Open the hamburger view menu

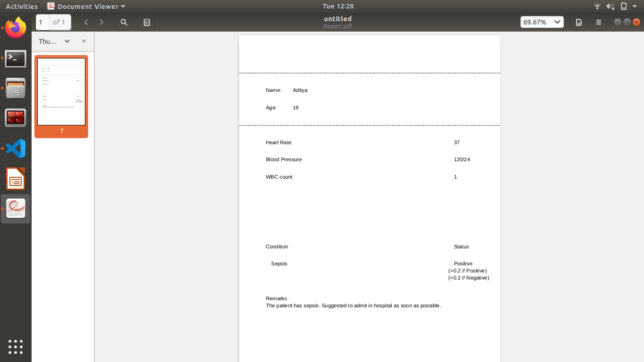pos(599,22)
